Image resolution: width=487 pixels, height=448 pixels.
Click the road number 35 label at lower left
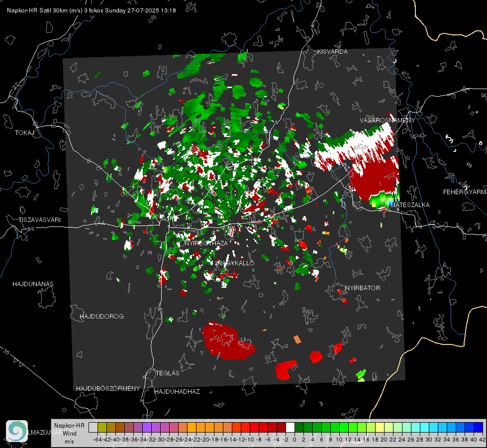pos(6,352)
